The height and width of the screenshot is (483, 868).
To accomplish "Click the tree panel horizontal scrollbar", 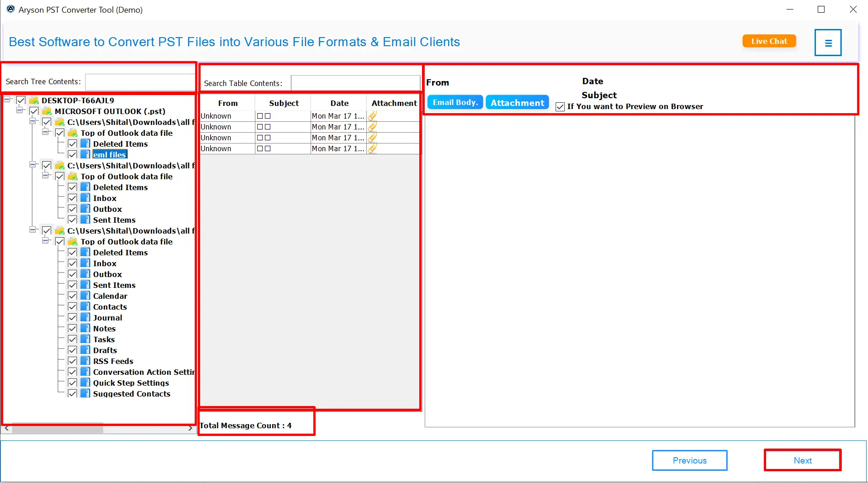I will pos(57,428).
